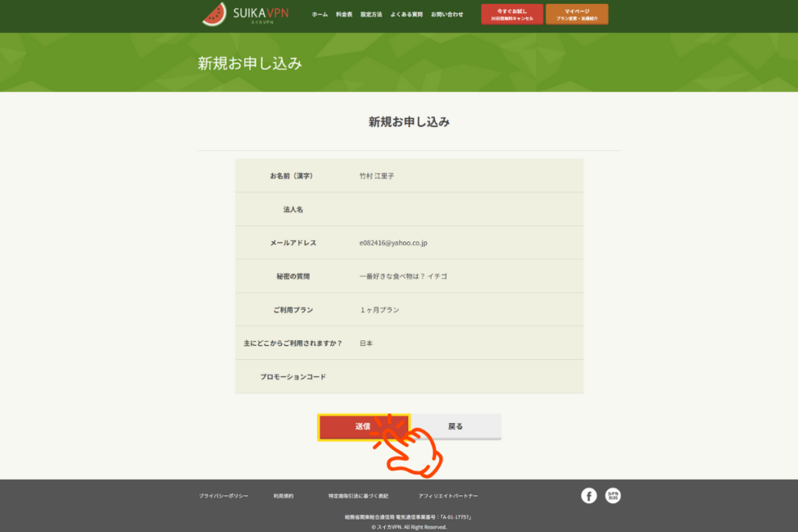
Task: Open the Facebook page icon
Action: point(589,495)
